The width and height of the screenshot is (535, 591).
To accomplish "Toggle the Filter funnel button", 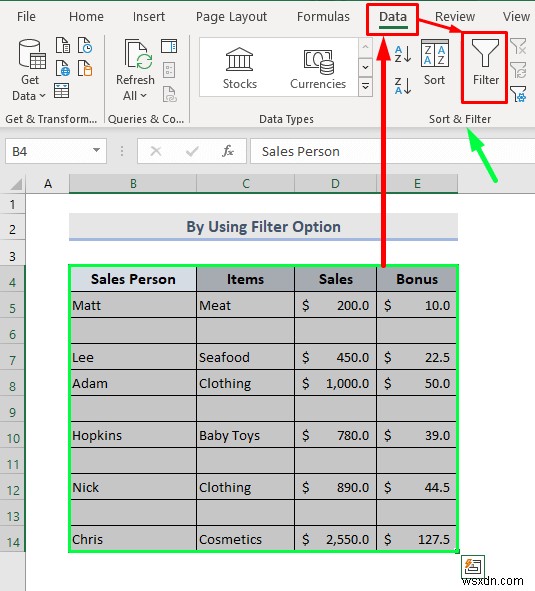I will pyautogui.click(x=485, y=63).
